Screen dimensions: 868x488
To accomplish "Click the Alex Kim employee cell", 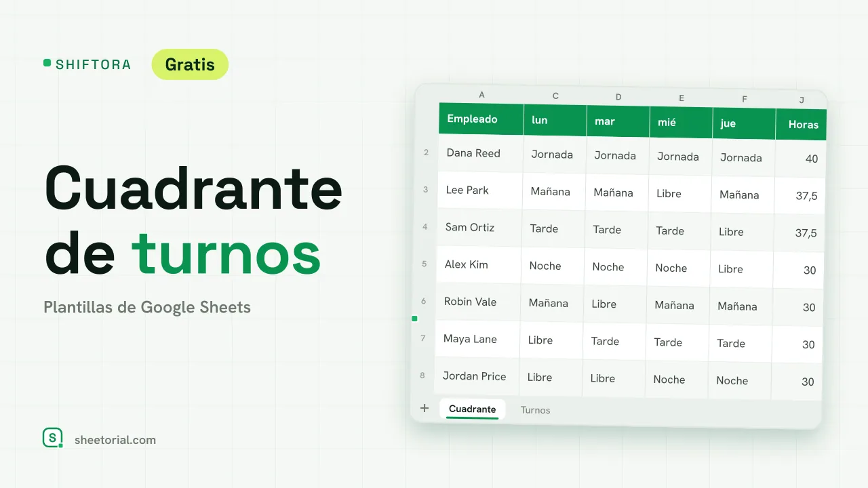I will tap(478, 265).
